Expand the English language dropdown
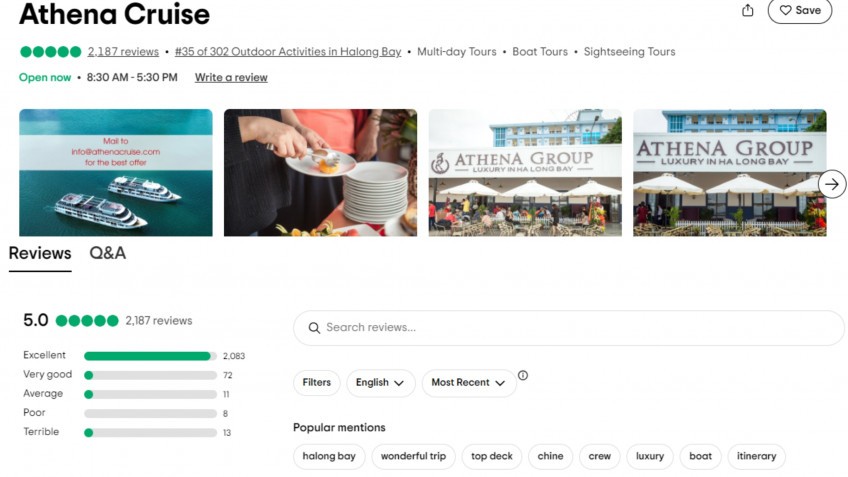Viewport: 848px width, 477px height. 380,383
